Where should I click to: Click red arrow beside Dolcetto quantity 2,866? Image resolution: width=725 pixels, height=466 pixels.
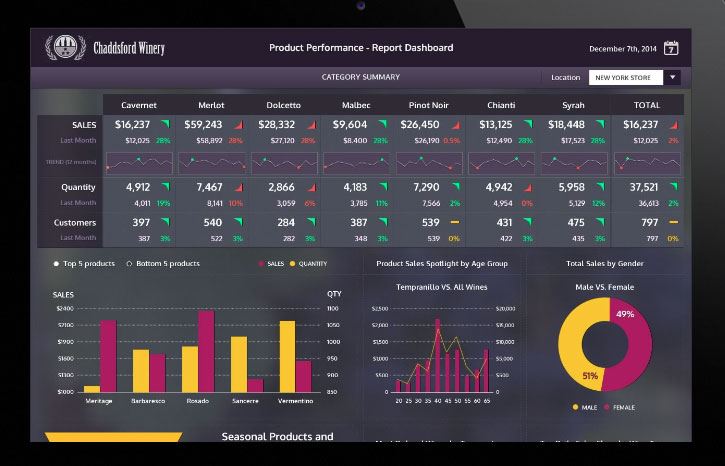click(x=312, y=187)
